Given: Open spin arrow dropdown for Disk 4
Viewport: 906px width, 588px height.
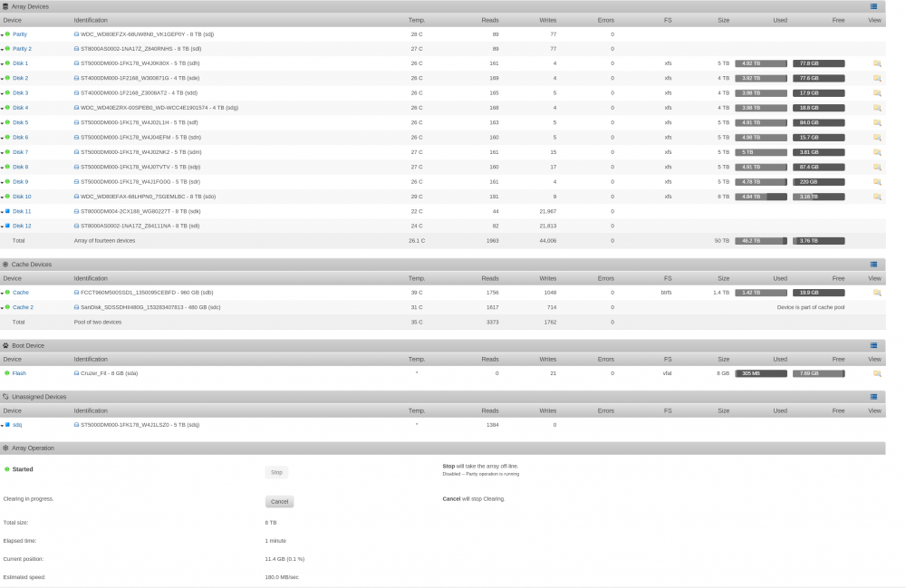Looking at the screenshot, I should click(x=3, y=109).
